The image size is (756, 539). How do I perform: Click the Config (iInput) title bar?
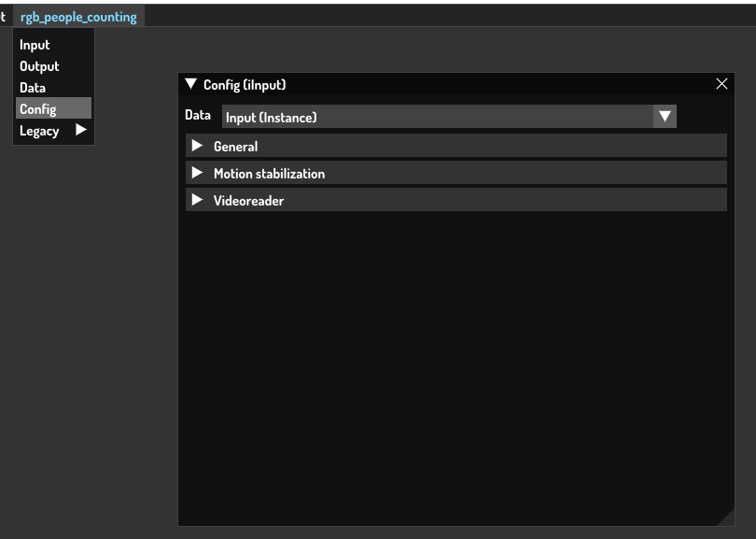click(448, 85)
